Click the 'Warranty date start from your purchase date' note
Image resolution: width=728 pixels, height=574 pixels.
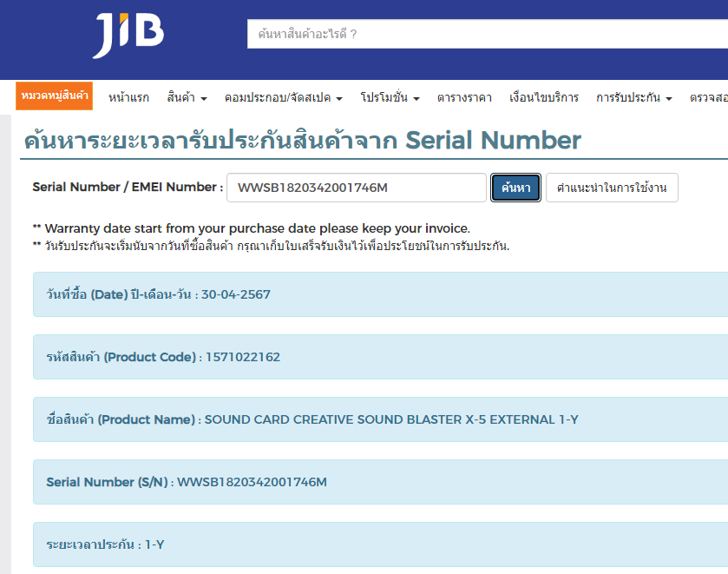click(251, 228)
